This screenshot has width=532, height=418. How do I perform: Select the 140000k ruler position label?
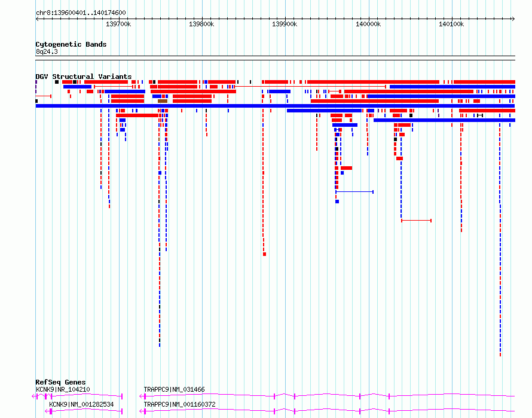[368, 24]
